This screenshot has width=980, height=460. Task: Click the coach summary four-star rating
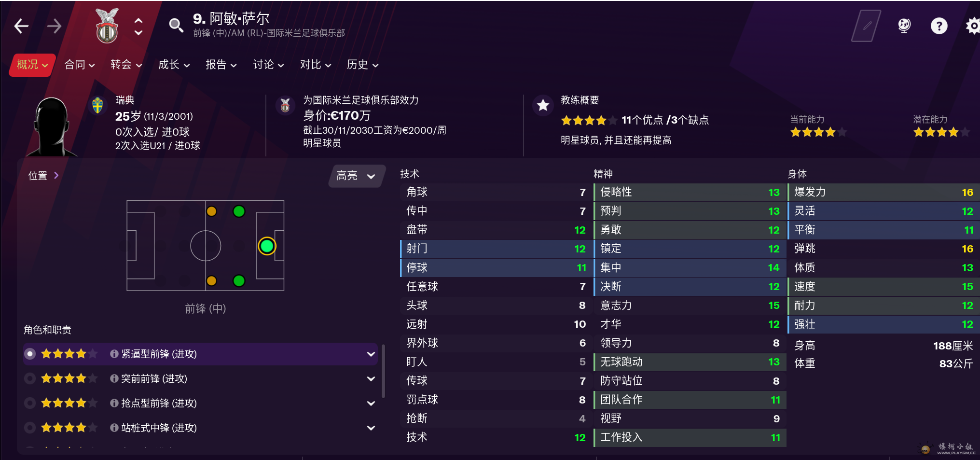tap(589, 120)
